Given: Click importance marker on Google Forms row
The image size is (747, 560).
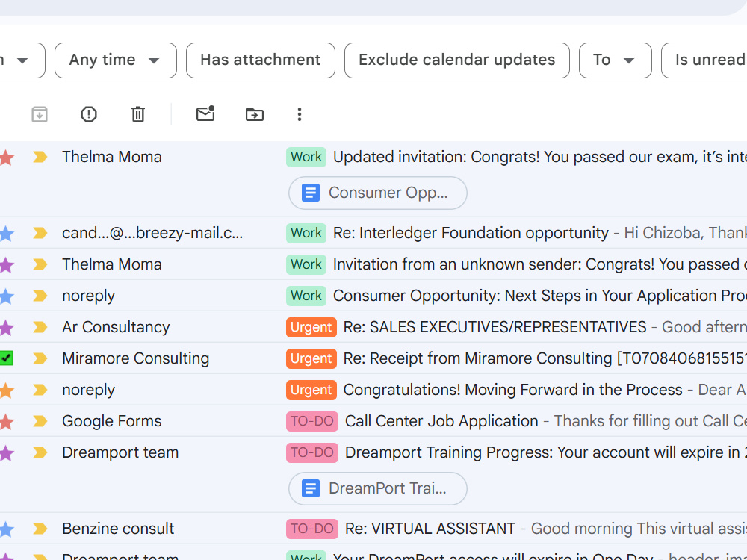Looking at the screenshot, I should coord(40,421).
